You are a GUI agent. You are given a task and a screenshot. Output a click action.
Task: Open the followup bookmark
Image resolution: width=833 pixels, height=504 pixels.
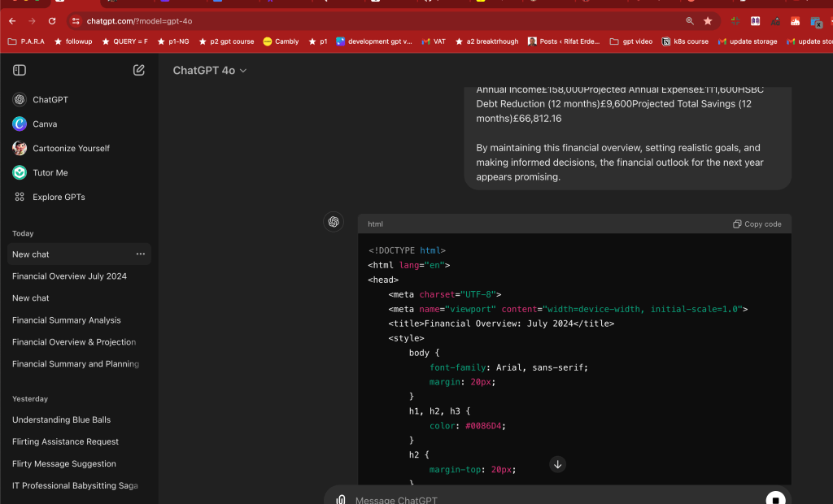click(x=73, y=41)
